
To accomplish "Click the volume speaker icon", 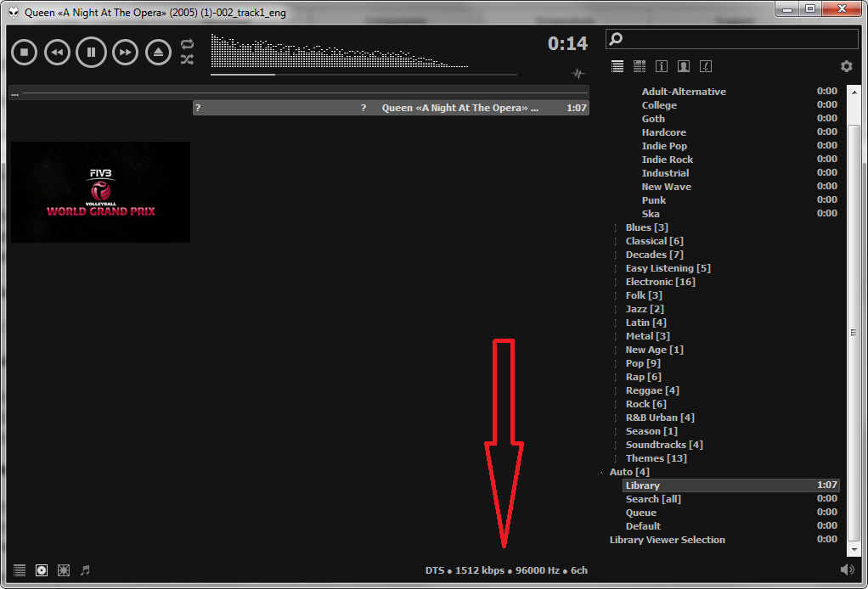I will coord(847,569).
